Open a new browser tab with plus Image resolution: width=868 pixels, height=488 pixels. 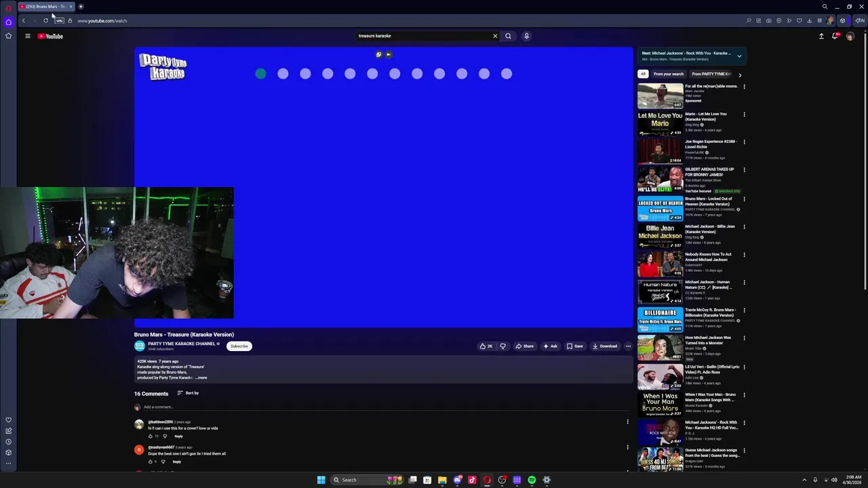click(81, 6)
